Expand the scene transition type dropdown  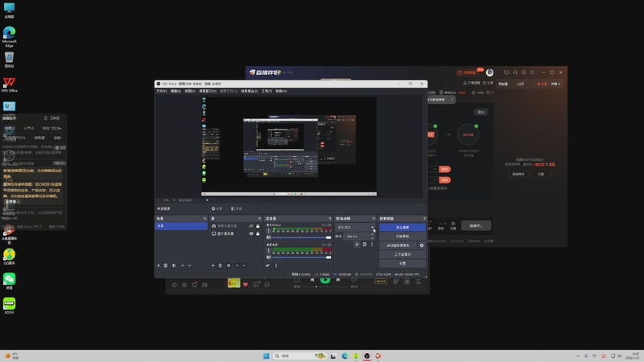[356, 227]
